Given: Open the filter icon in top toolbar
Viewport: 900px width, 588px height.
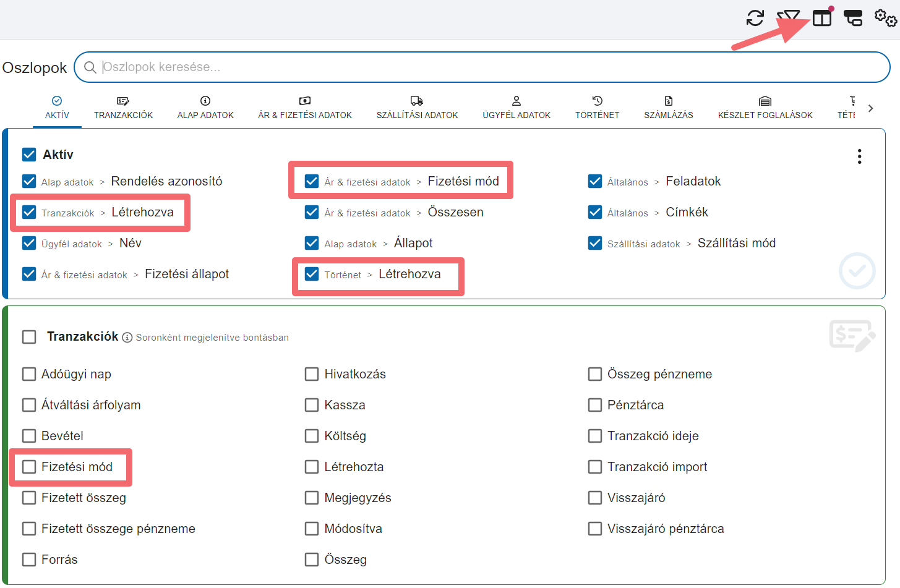Looking at the screenshot, I should 788,18.
